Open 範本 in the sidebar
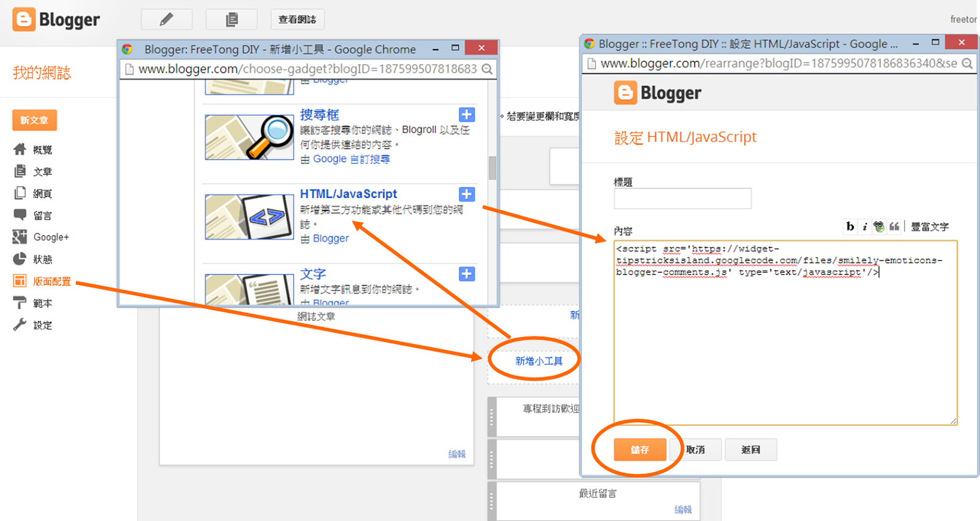The width and height of the screenshot is (980, 521). click(42, 303)
